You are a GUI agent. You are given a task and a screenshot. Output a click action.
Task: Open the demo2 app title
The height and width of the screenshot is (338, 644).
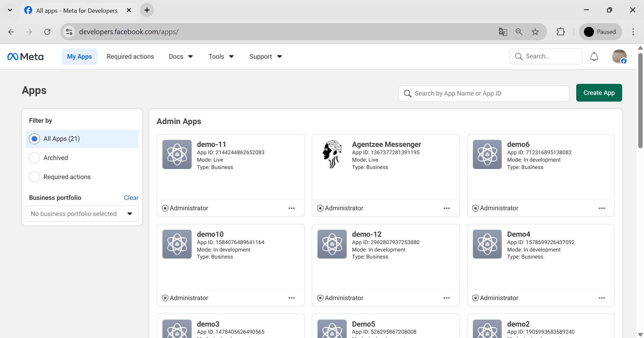[518, 324]
